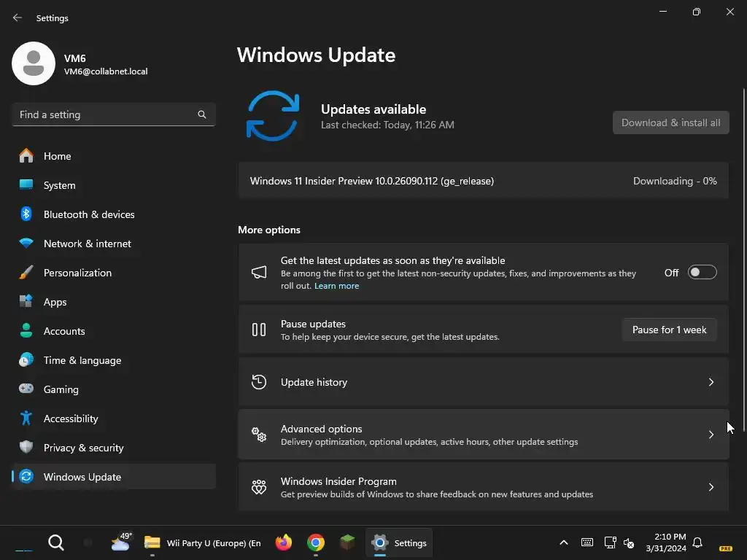747x560 pixels.
Task: Click Pause for 1 week button
Action: (x=670, y=330)
